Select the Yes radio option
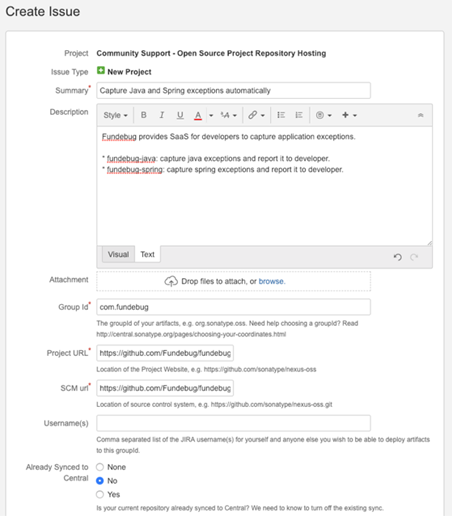 click(100, 494)
